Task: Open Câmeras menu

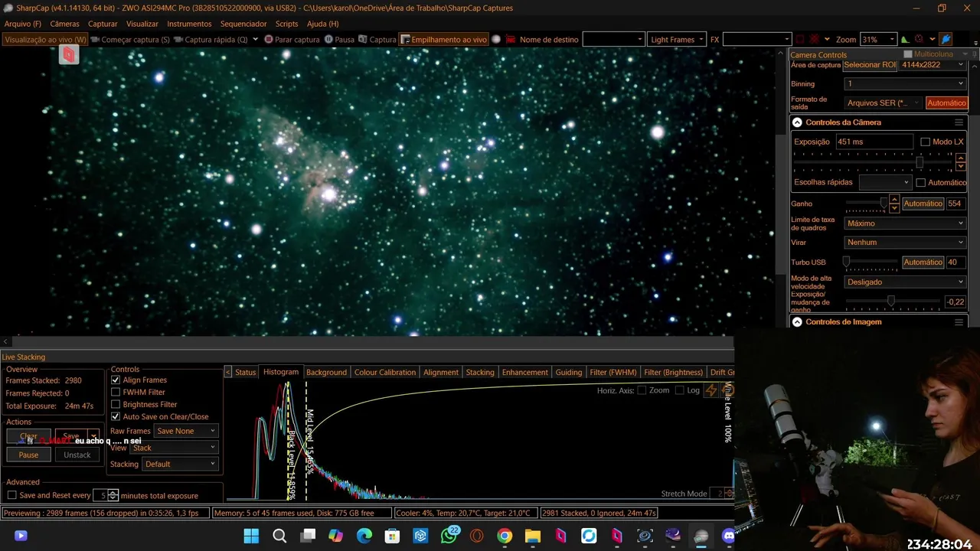Action: (x=64, y=24)
